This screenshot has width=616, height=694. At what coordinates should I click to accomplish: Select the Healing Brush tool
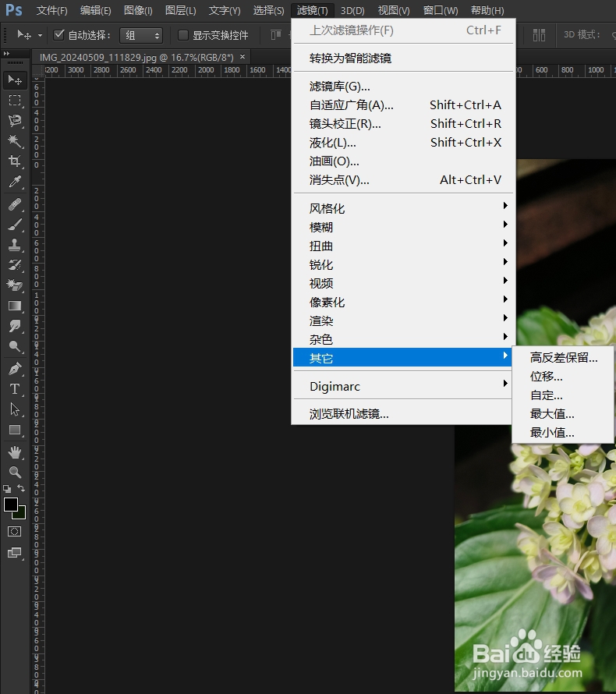pyautogui.click(x=15, y=204)
